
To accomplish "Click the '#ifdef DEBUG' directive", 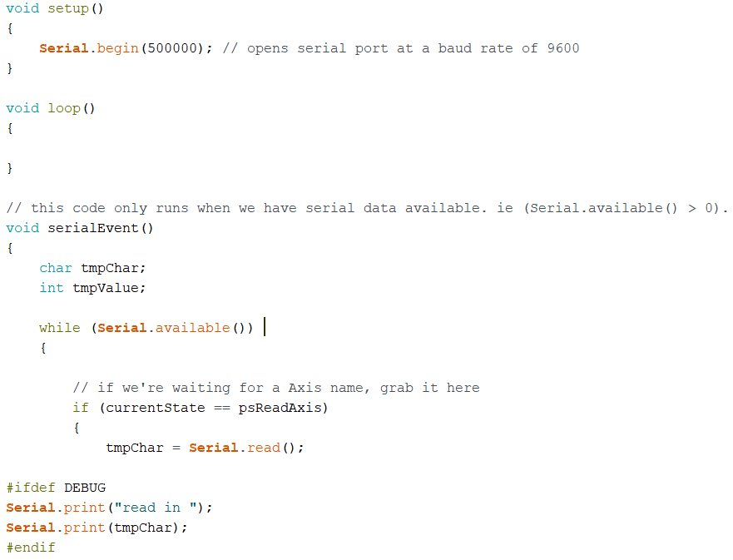I will (x=56, y=488).
